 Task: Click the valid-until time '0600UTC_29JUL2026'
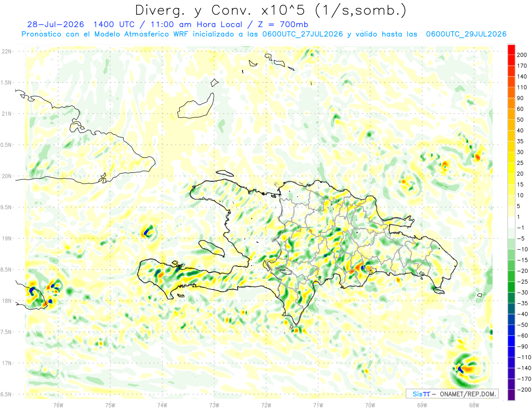tap(466, 34)
